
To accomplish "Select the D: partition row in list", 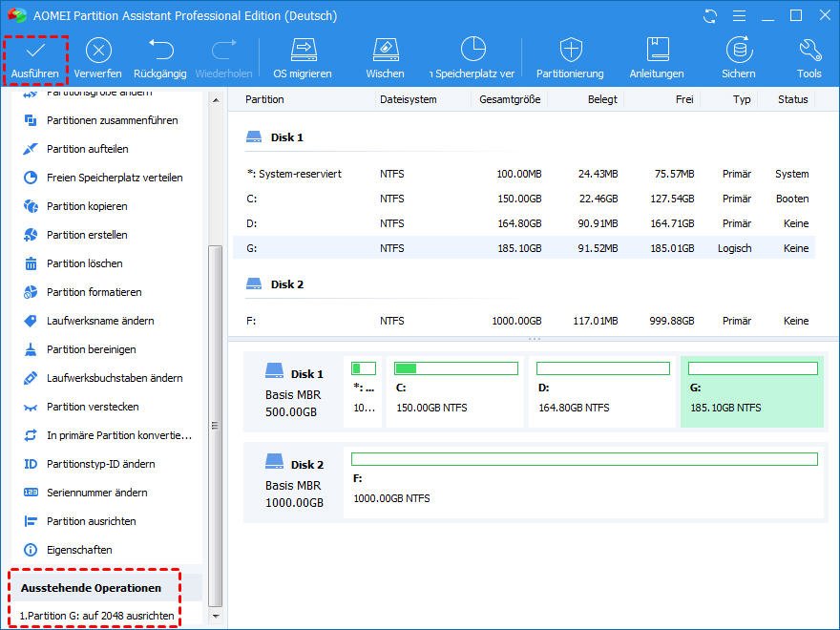I will [524, 223].
